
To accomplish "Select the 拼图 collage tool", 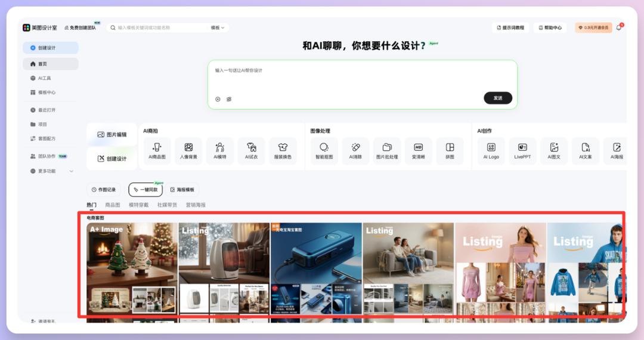I will (x=450, y=150).
